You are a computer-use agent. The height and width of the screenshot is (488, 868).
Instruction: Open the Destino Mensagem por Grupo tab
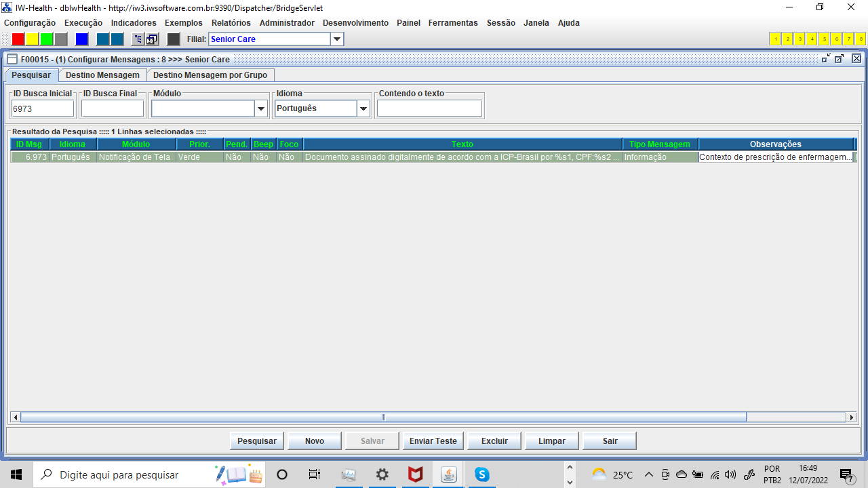tap(210, 75)
